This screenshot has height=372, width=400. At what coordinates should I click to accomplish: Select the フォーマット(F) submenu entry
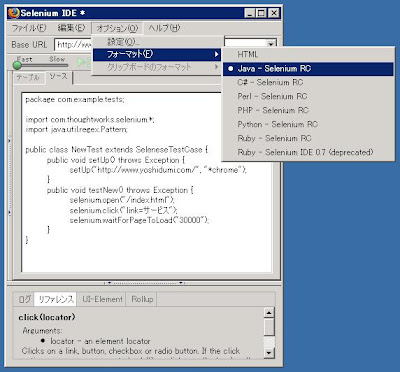tap(157, 54)
